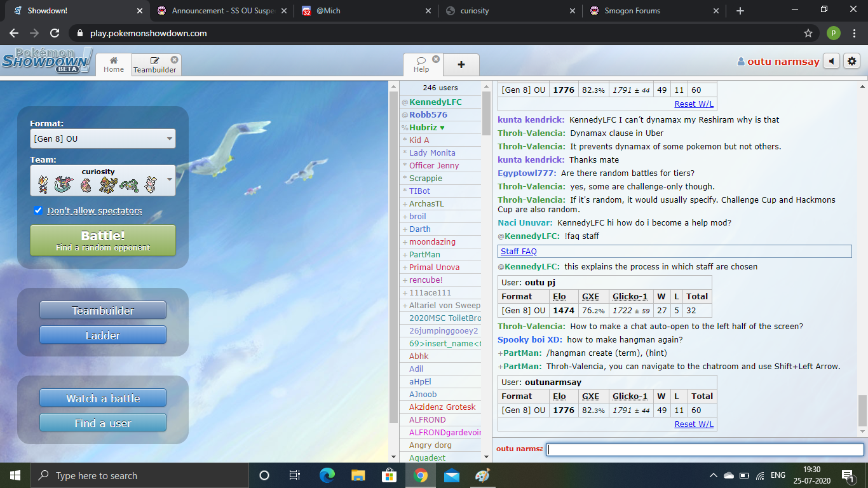868x488 pixels.
Task: Open the new browser tab button
Action: [x=740, y=11]
